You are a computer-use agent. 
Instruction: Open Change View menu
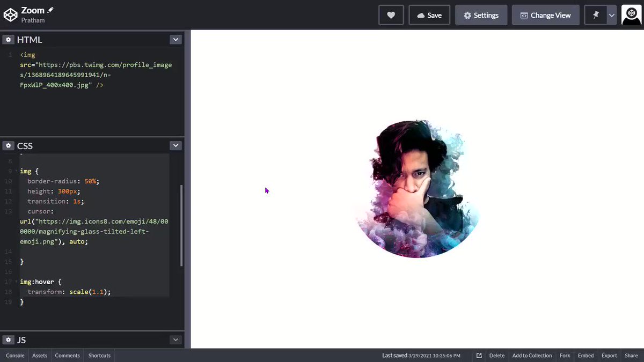(x=545, y=15)
